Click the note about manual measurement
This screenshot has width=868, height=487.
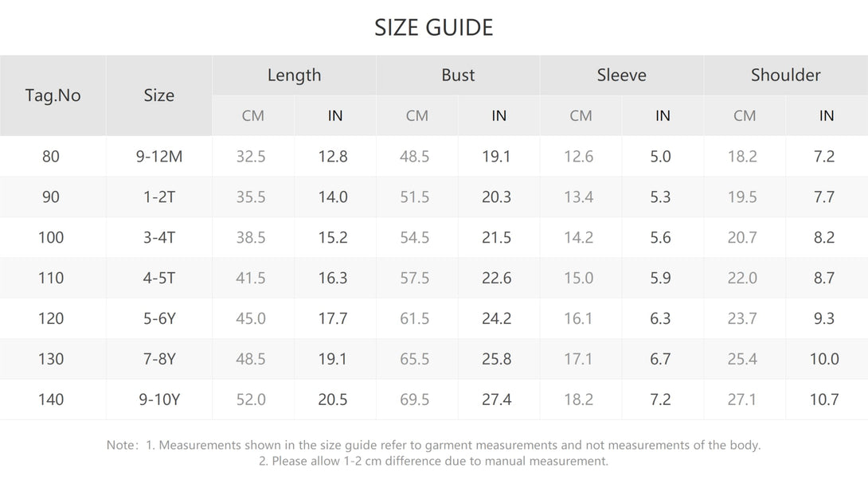coord(433,461)
